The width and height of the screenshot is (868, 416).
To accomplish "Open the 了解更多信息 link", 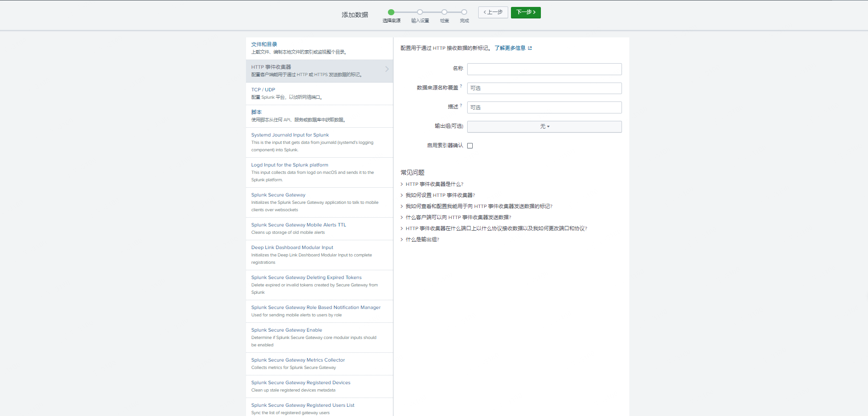I will click(x=510, y=48).
